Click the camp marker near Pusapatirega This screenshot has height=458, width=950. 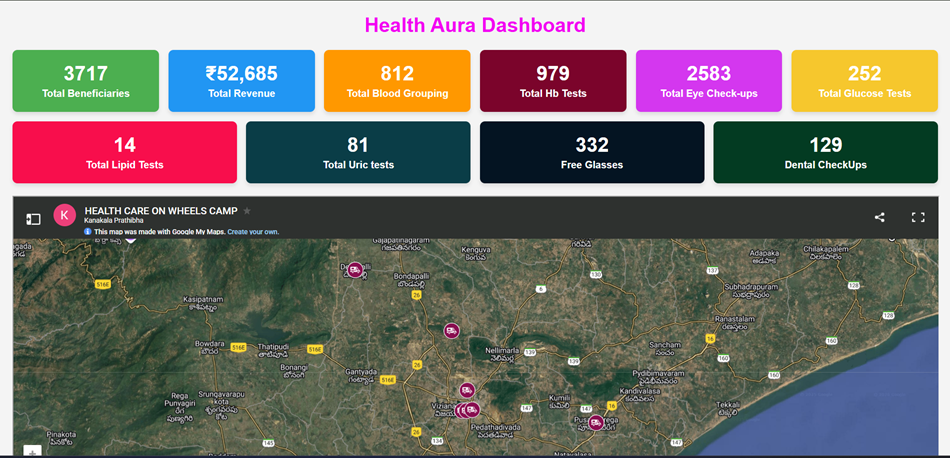point(596,422)
